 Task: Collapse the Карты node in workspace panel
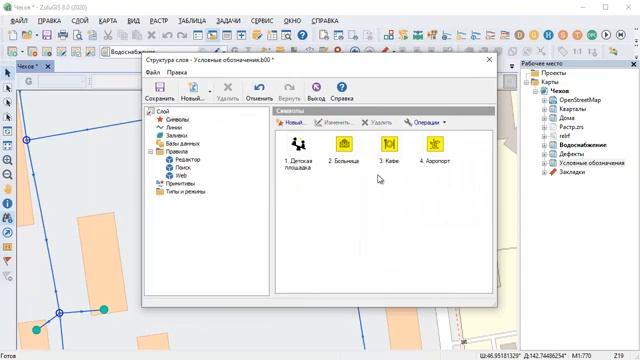[x=527, y=82]
